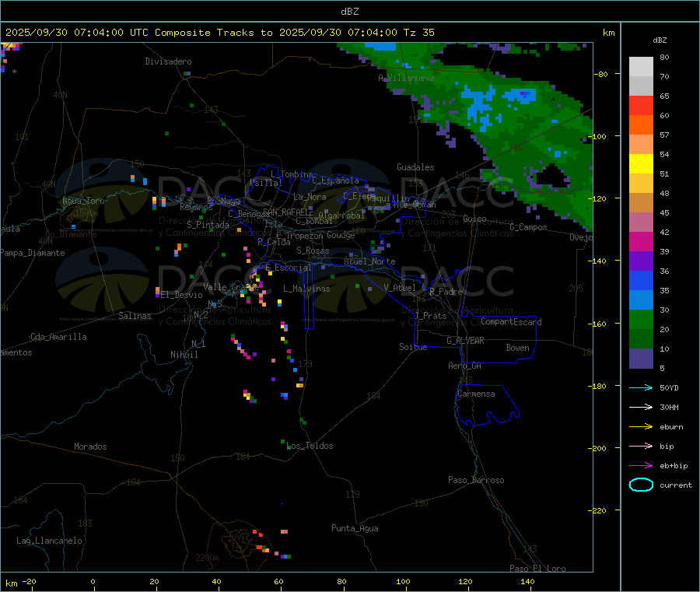Click the Divisadero map label

pos(168,61)
